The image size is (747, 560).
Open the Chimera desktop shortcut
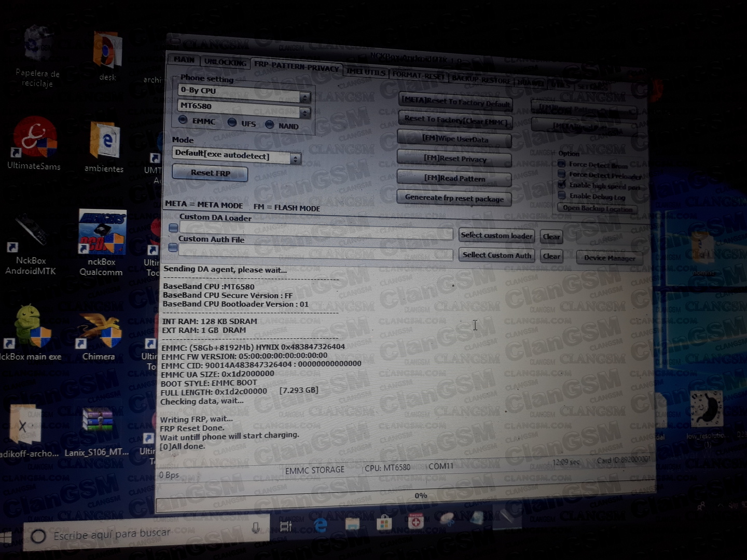[x=99, y=331]
